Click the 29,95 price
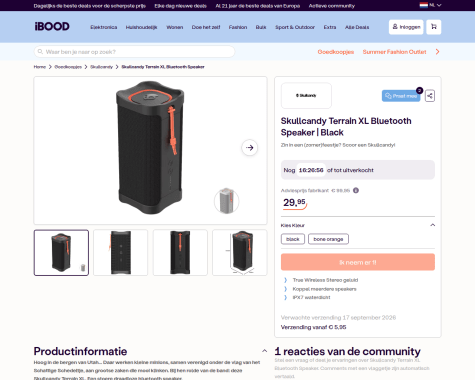This screenshot has height=380, width=475. pos(294,202)
